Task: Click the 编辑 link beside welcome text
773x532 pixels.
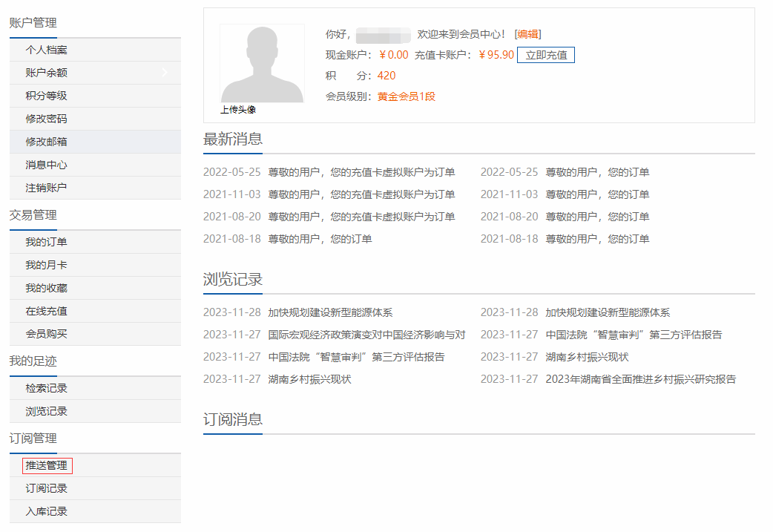Action: 527,34
